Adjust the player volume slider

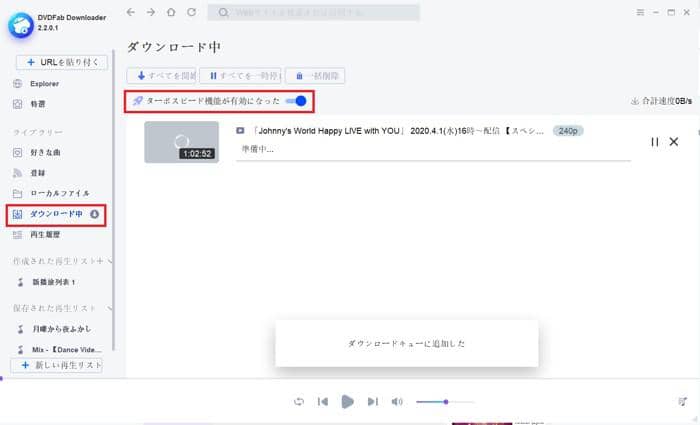pos(445,402)
